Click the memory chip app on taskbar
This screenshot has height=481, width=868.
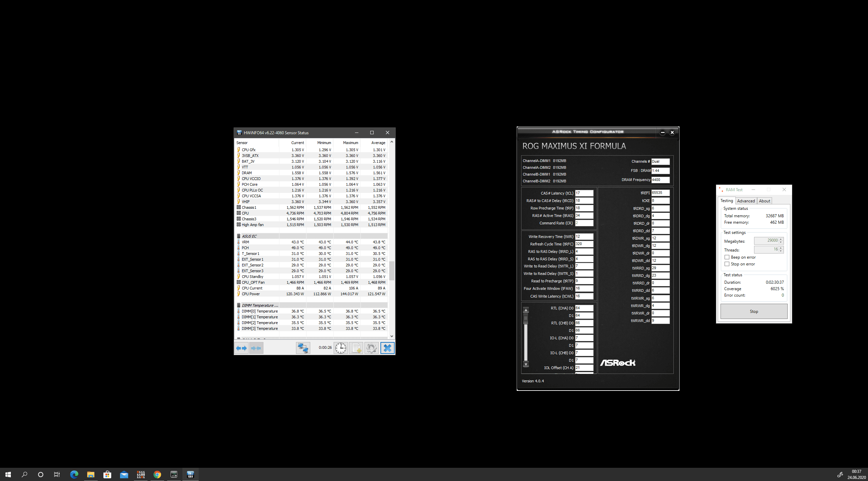pyautogui.click(x=174, y=475)
